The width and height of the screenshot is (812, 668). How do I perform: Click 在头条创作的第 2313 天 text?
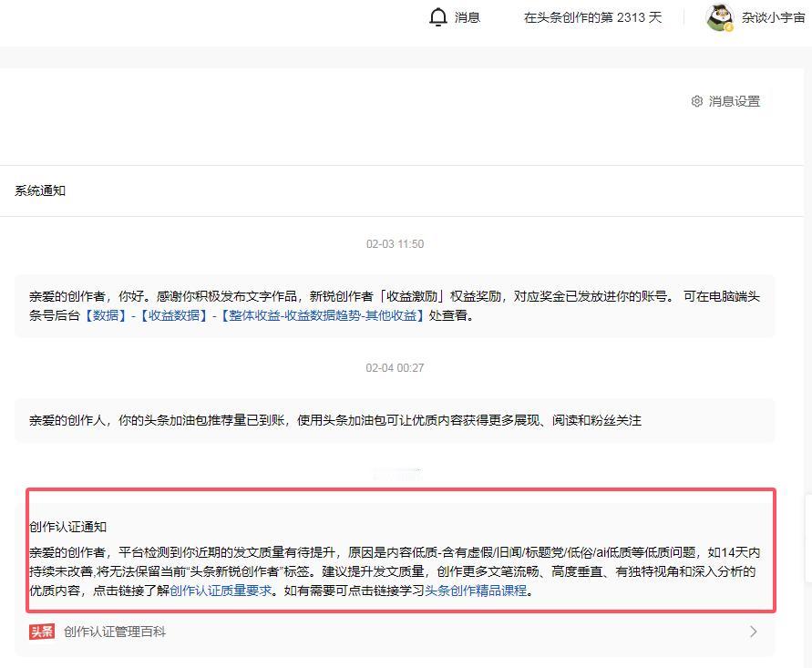click(593, 17)
